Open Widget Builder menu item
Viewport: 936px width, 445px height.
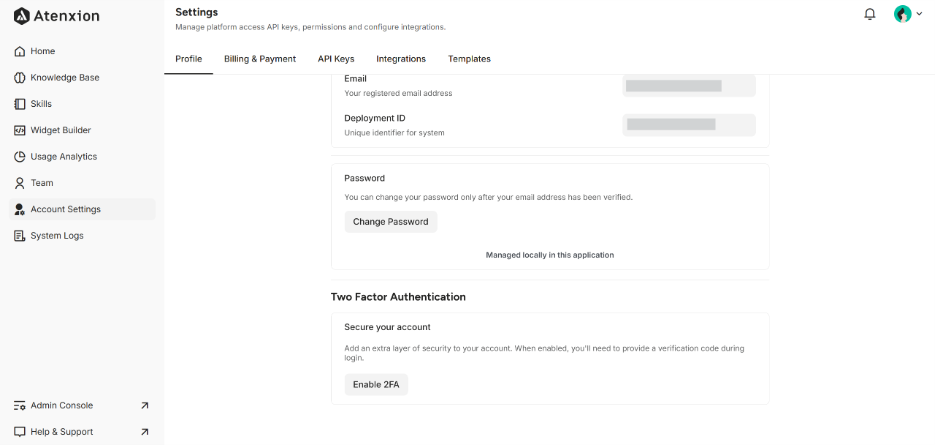[82, 130]
